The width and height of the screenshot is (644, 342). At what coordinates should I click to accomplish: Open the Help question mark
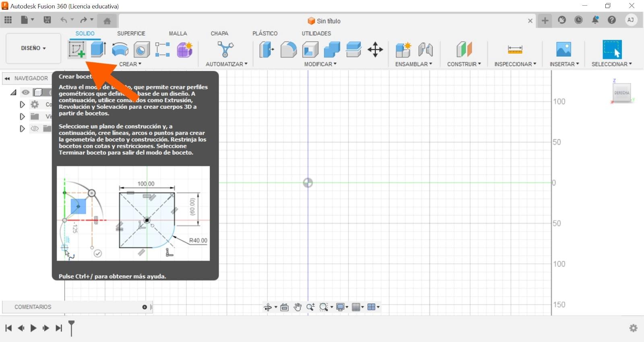[x=612, y=20]
